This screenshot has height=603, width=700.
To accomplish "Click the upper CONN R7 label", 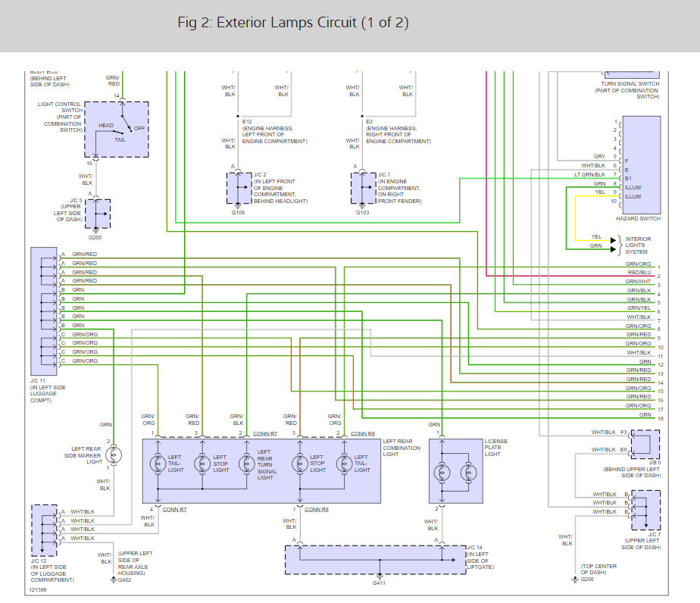I will (265, 433).
